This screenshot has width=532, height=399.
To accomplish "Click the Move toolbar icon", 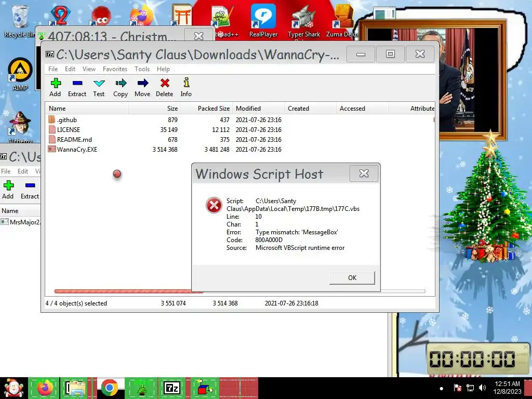I will (142, 83).
